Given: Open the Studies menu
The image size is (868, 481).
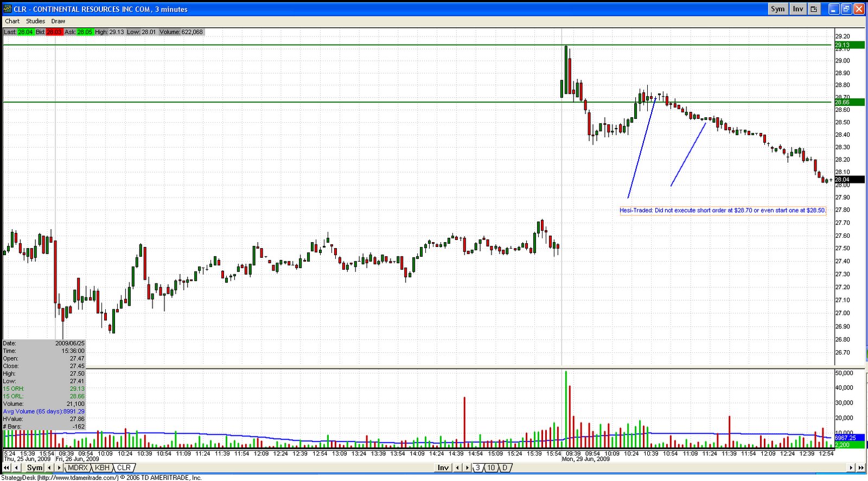Looking at the screenshot, I should coord(35,21).
